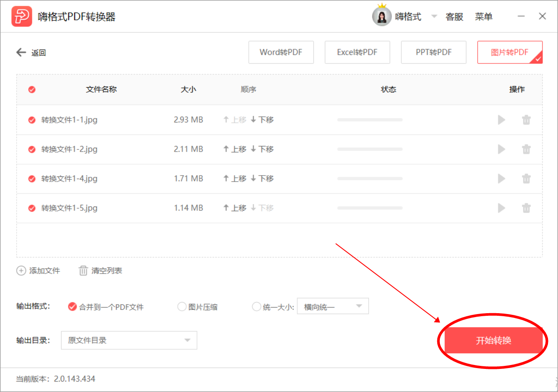The image size is (558, 392).
Task: Delete 转换文件1-2.jpg using the trash icon
Action: pos(526,149)
